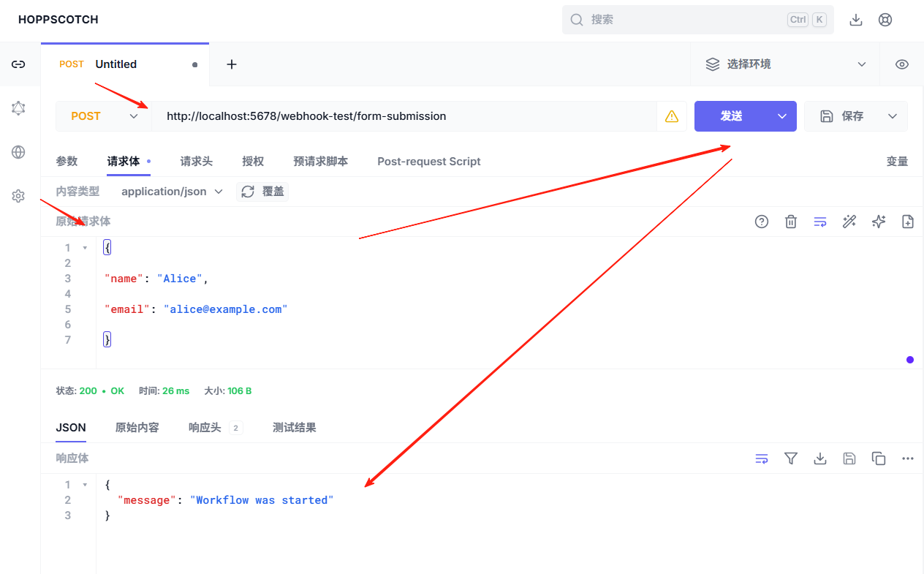Select the 响应头 response headers tab
This screenshot has width=924, height=574.
tap(215, 428)
